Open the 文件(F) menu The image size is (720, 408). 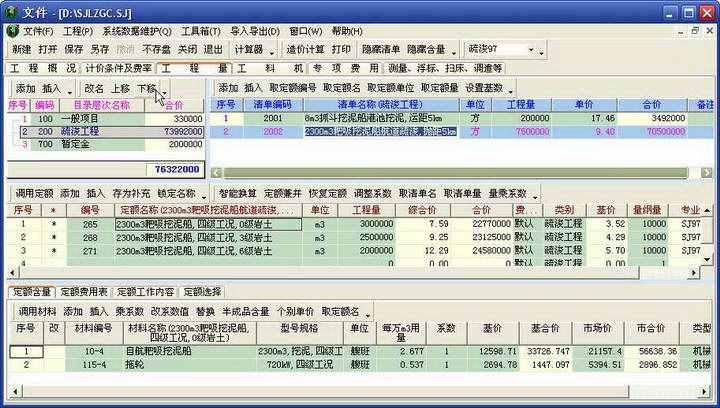coord(38,31)
